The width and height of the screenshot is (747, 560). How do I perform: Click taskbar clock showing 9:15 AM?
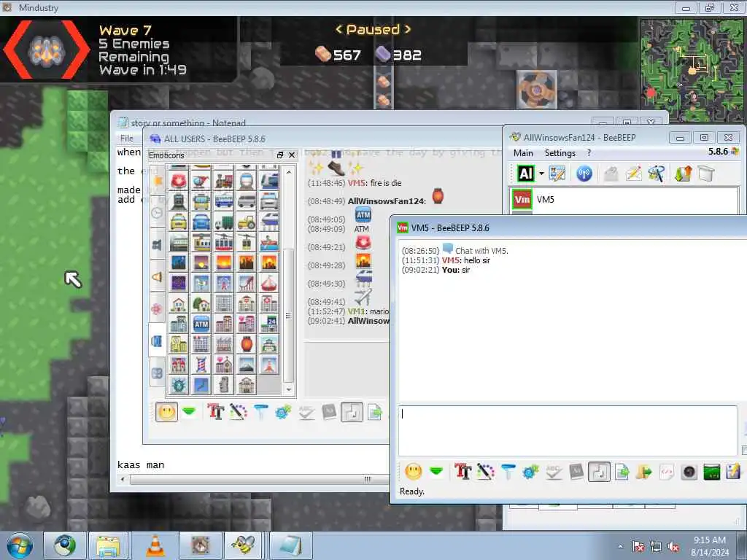(710, 546)
